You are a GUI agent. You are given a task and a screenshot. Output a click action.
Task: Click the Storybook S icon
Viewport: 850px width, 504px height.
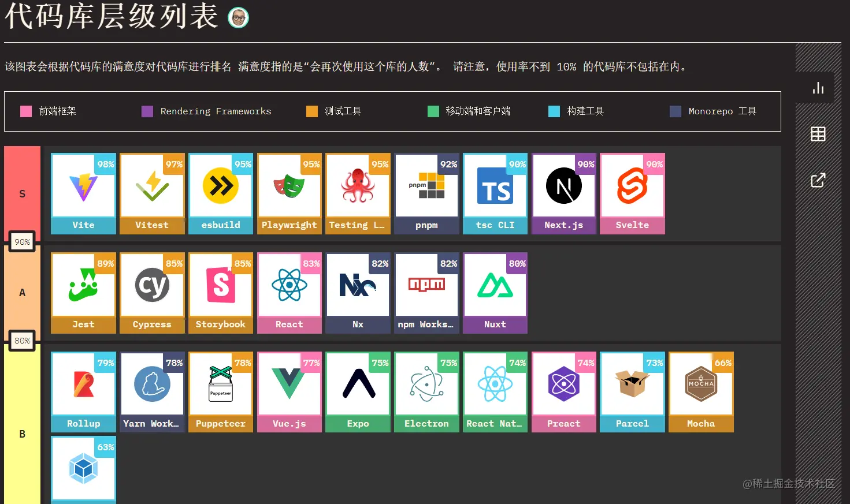tap(221, 285)
